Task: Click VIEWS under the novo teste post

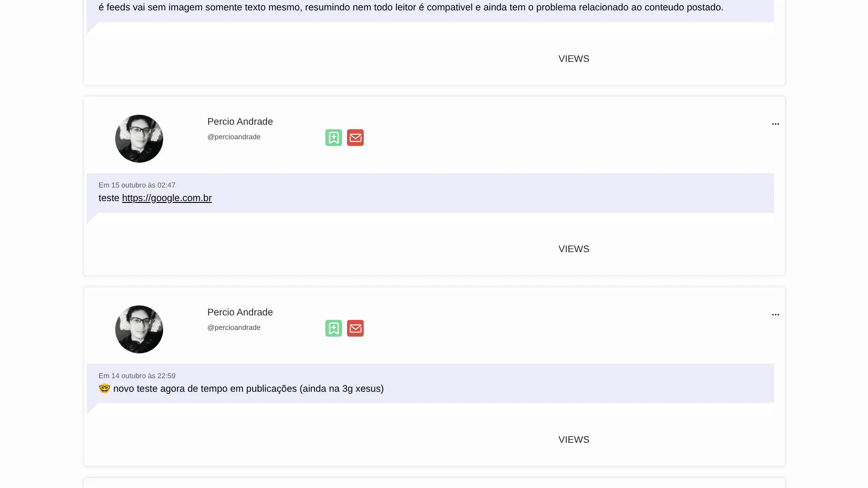Action: tap(574, 440)
